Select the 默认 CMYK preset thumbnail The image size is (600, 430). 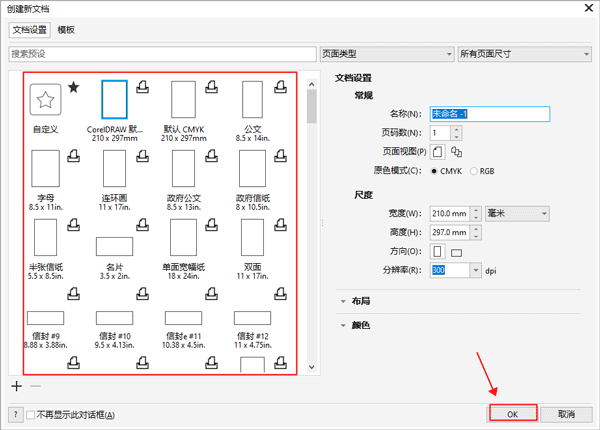(183, 99)
